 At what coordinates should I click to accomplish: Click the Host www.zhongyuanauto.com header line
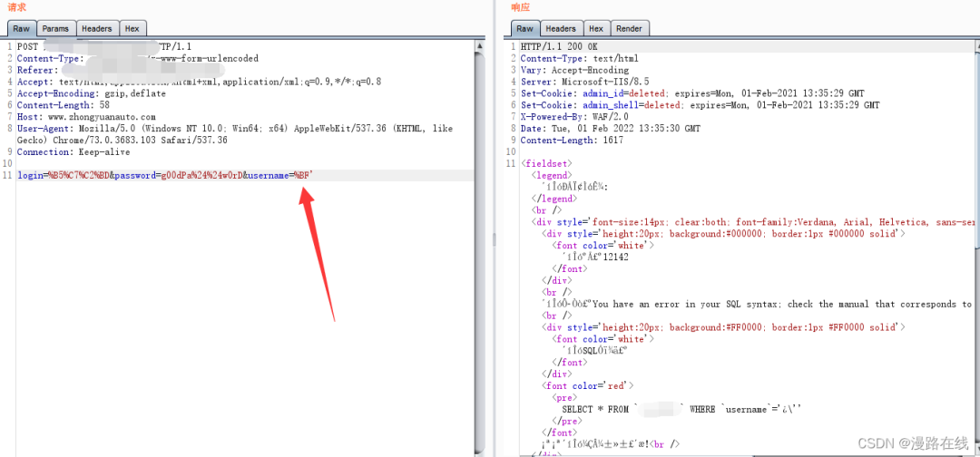coord(86,117)
